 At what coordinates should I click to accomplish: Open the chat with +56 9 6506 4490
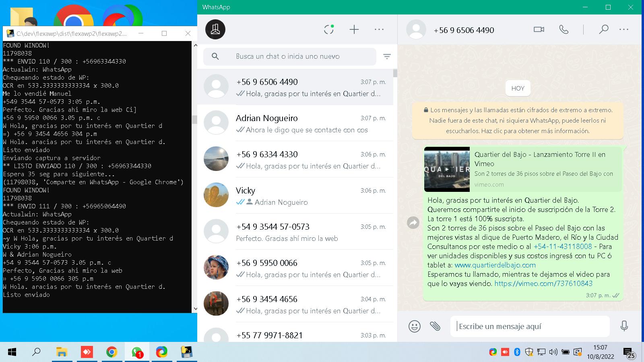point(295,87)
